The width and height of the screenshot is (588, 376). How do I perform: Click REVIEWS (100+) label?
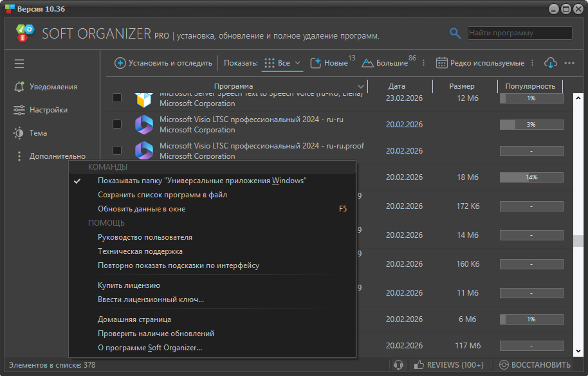tap(455, 365)
